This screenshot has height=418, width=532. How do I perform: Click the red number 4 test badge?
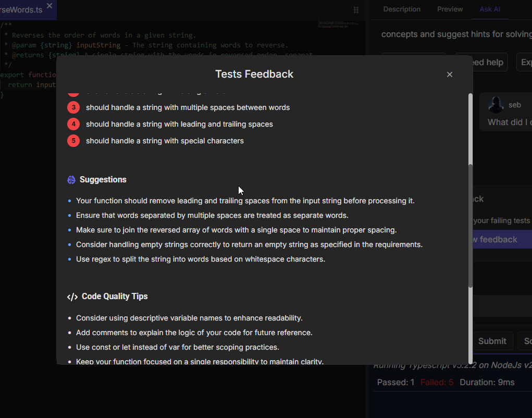73,124
